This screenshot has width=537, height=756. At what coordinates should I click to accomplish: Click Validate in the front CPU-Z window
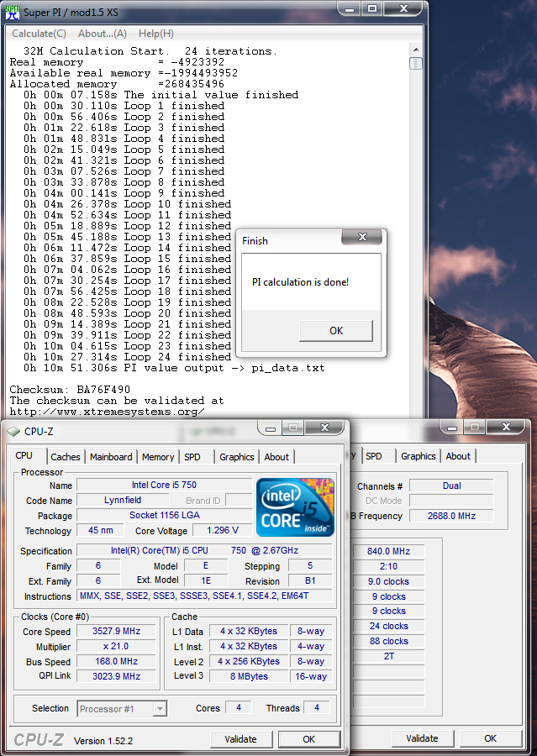(x=240, y=739)
